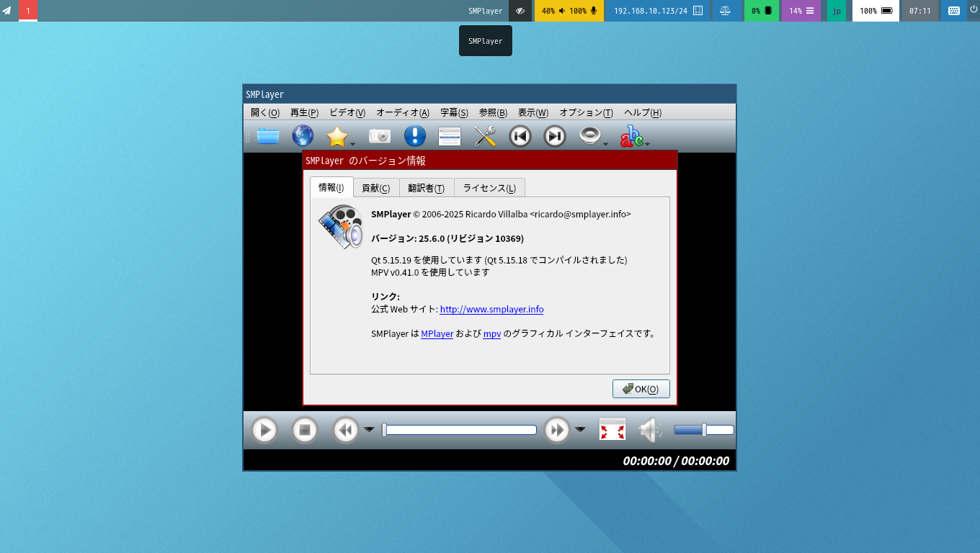Open the オプション(T) menu
This screenshot has width=980, height=553.
point(587,112)
